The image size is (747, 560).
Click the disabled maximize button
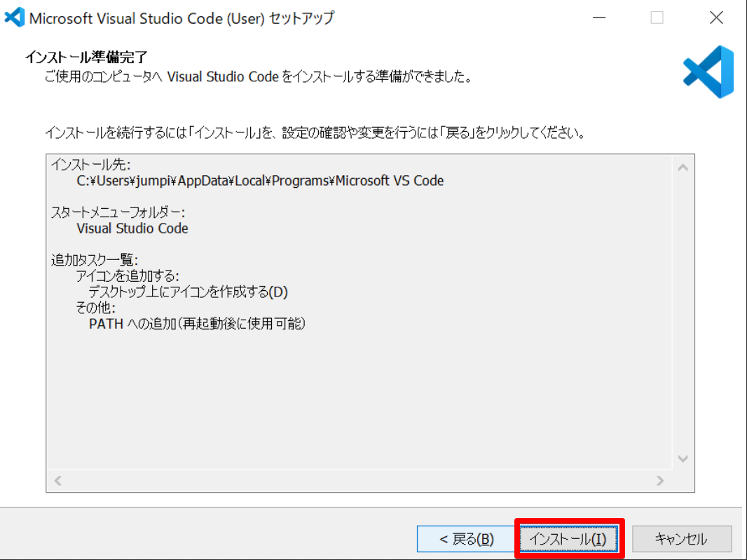pyautogui.click(x=657, y=18)
